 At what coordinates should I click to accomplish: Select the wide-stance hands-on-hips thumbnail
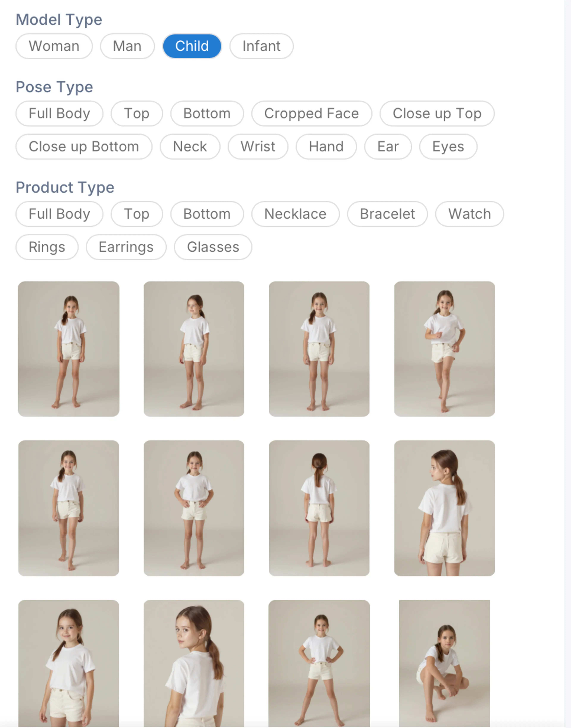(x=319, y=663)
